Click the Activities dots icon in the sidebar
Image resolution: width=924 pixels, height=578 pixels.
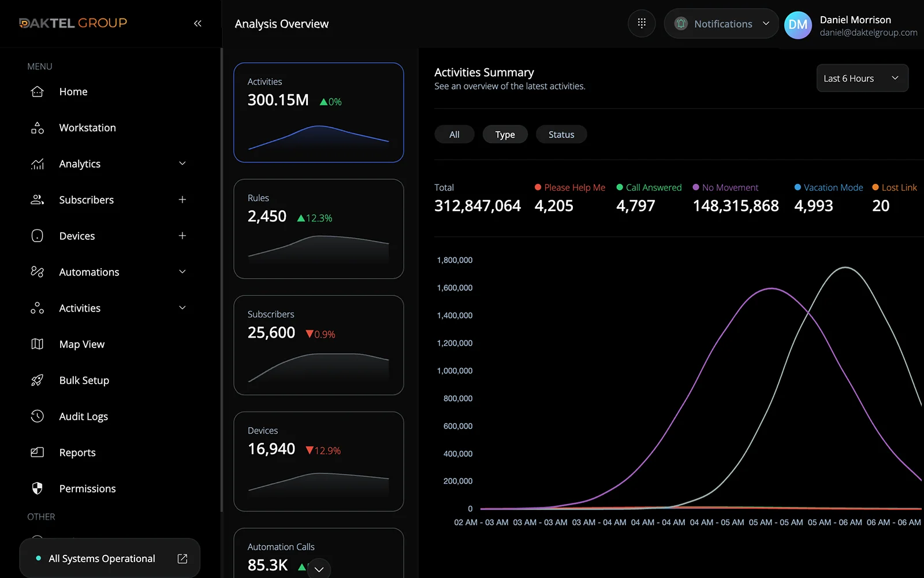click(x=38, y=308)
